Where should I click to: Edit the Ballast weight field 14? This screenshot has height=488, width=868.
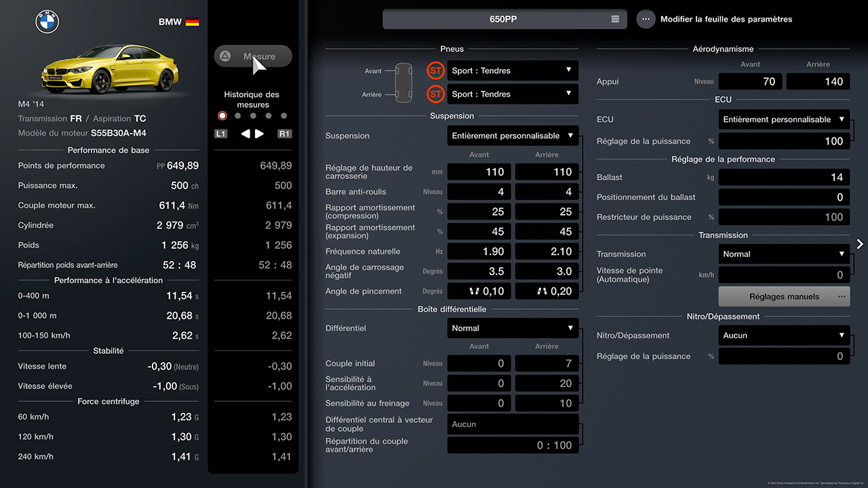click(x=784, y=177)
